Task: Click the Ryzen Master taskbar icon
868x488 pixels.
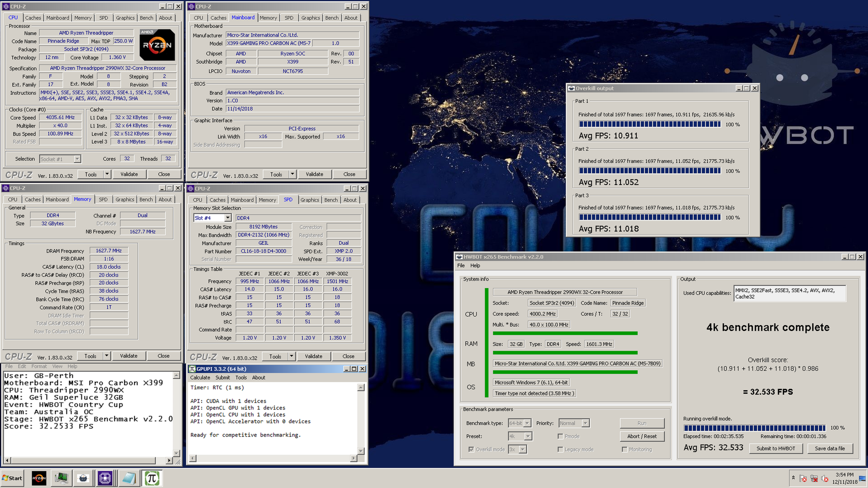Action: point(39,478)
